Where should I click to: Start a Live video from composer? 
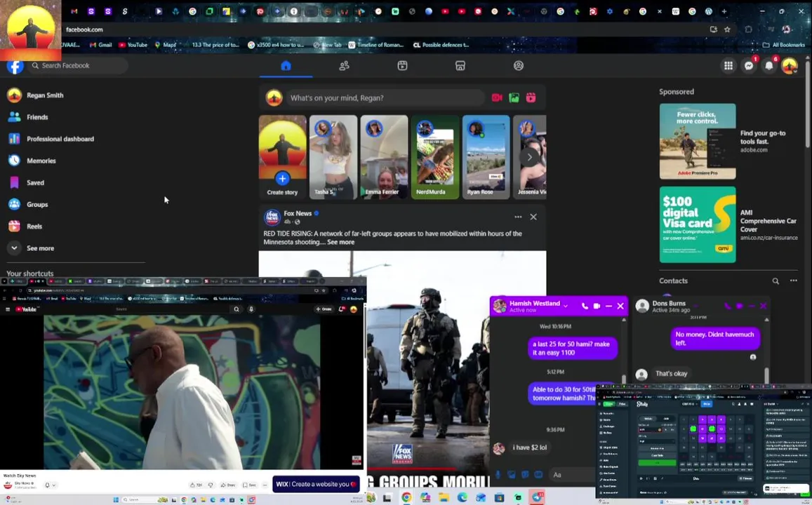pos(497,97)
